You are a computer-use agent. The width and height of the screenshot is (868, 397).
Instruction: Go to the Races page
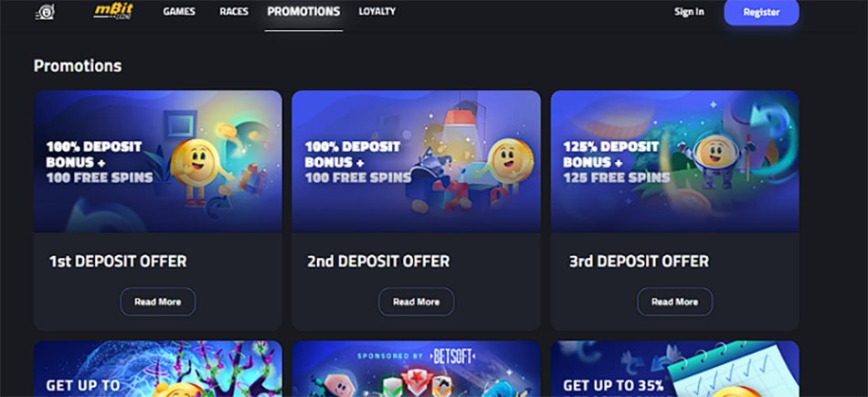click(x=234, y=12)
